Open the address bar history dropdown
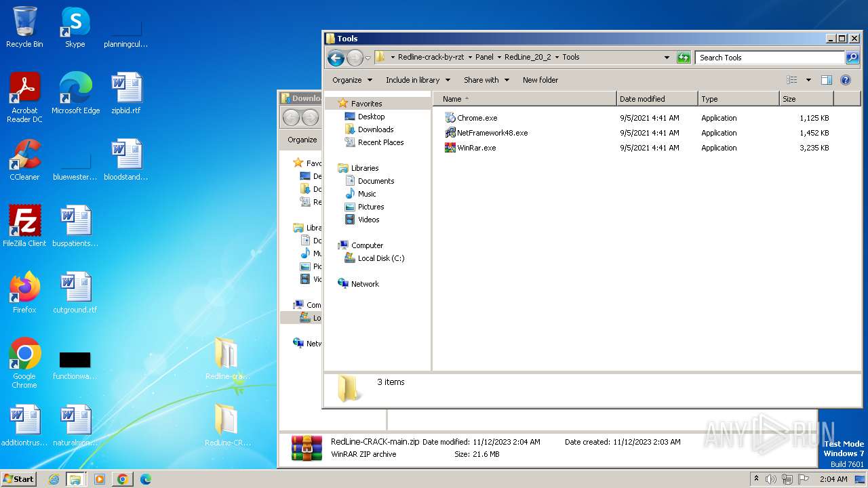The image size is (868, 488). tap(667, 58)
